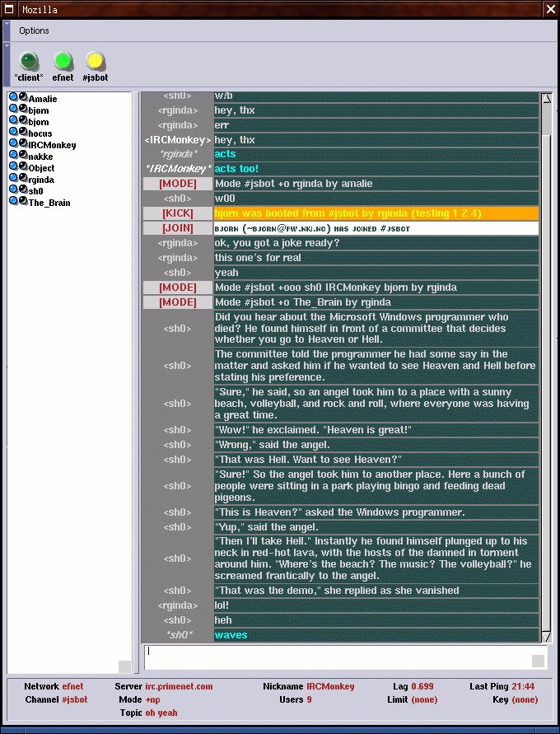The width and height of the screenshot is (560, 734).
Task: Click the [JOIN] message label
Action: tap(178, 228)
